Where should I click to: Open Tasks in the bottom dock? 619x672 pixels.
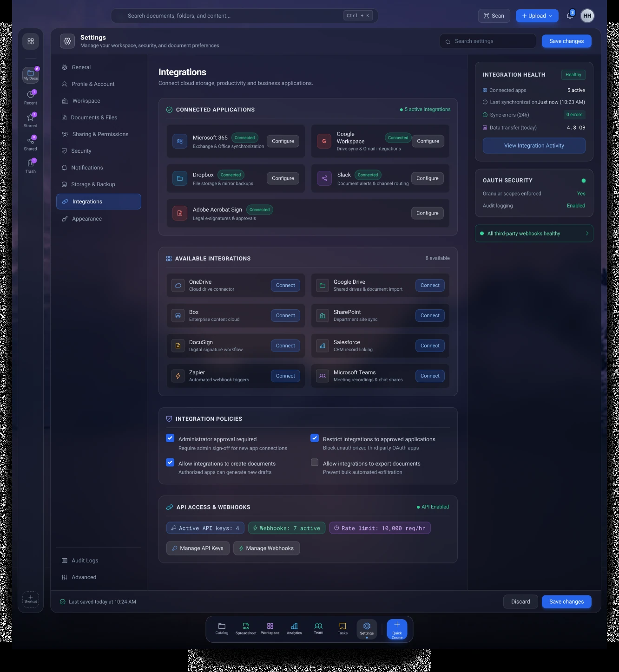(342, 629)
